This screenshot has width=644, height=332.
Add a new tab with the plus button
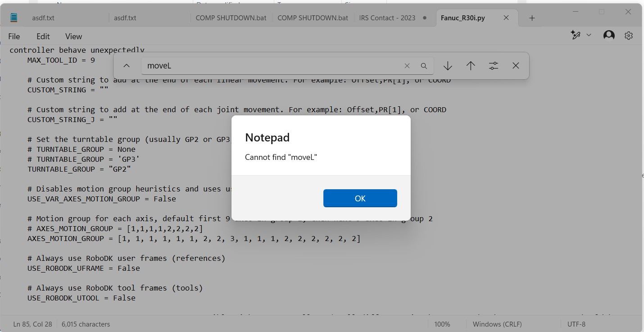pos(532,18)
